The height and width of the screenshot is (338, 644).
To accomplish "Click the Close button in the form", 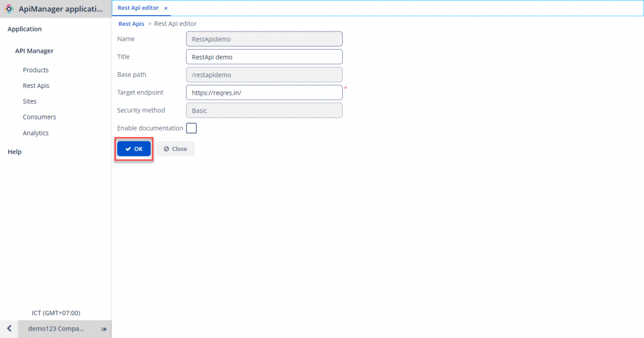I will point(175,149).
